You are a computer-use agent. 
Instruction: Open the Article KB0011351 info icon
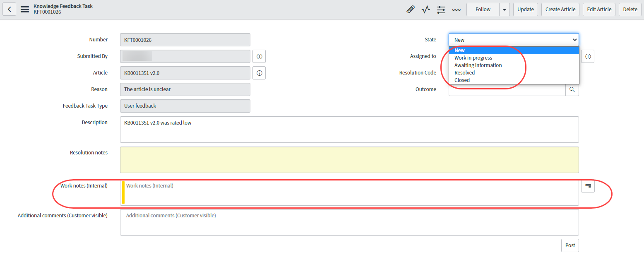pos(259,73)
